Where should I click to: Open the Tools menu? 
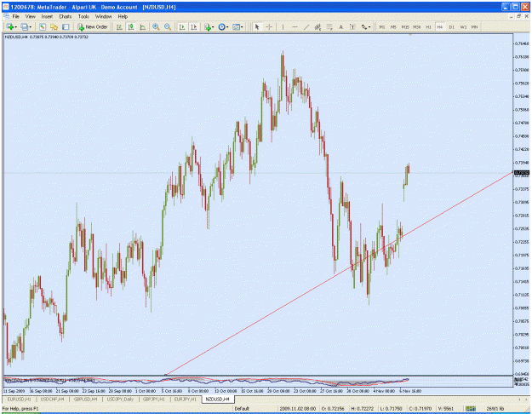coord(83,16)
